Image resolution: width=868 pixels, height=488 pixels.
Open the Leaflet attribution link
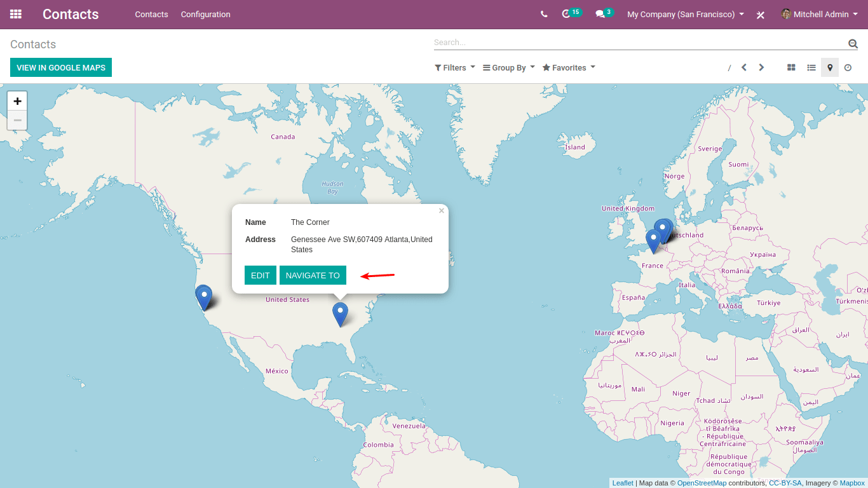(623, 483)
